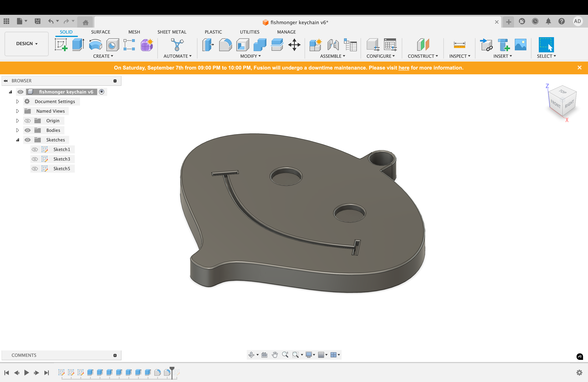
Task: Toggle visibility of the Origin folder
Action: [x=27, y=120]
